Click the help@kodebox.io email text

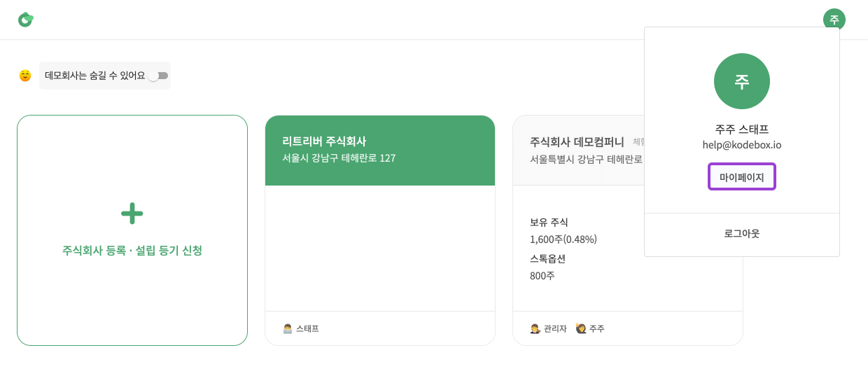pos(741,145)
